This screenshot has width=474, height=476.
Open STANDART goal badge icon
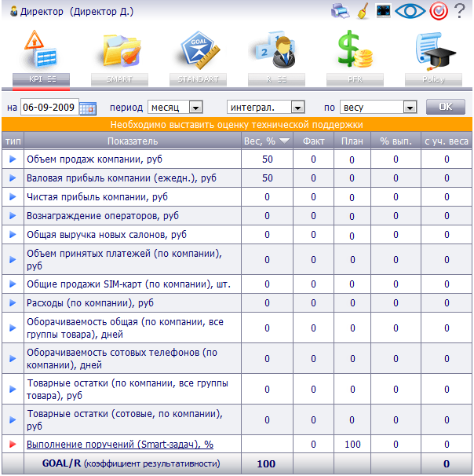pos(199,50)
